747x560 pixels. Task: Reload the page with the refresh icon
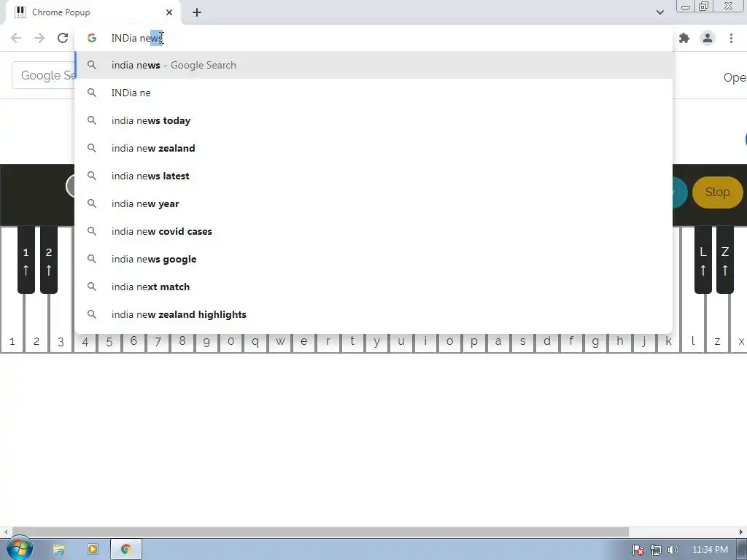click(x=63, y=38)
